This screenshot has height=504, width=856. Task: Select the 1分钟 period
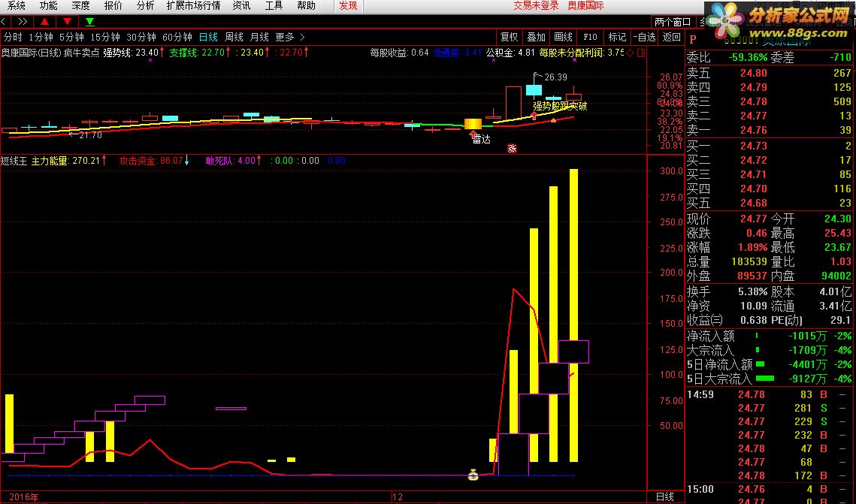point(41,37)
